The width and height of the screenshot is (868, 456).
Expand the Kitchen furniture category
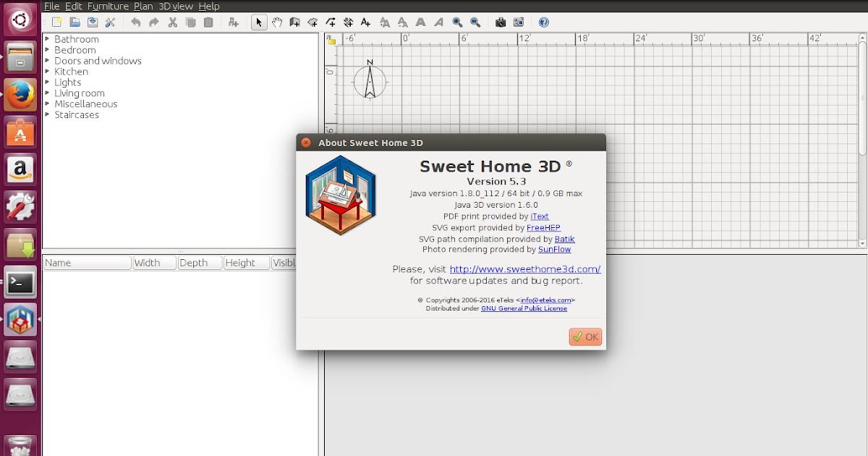pos(47,72)
